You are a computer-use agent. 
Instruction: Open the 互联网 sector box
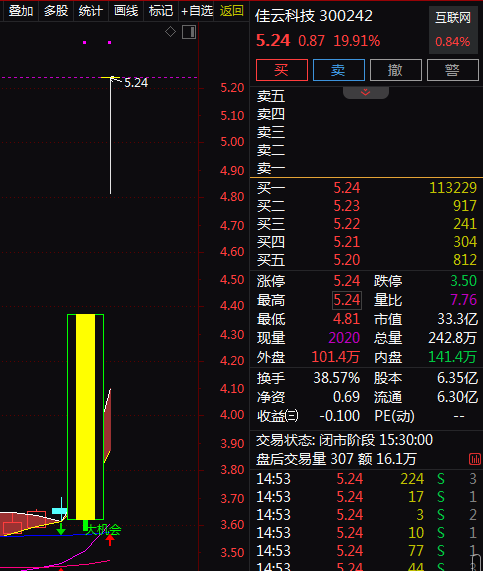coord(453,30)
